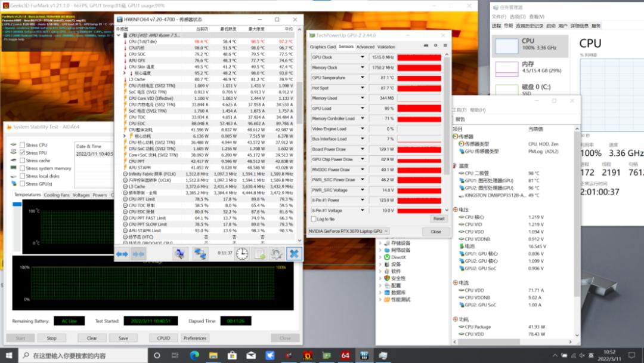Enable the Stress CPU checkbox

tap(23, 145)
